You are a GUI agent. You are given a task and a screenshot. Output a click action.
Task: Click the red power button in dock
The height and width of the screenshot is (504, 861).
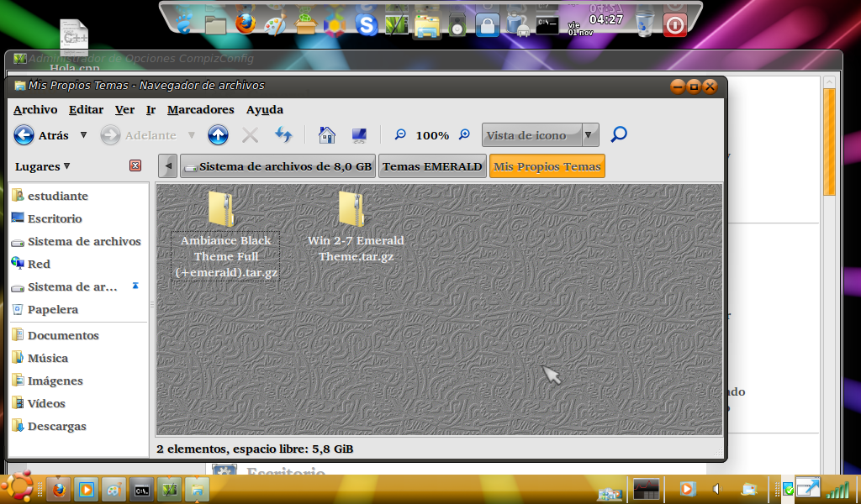675,25
